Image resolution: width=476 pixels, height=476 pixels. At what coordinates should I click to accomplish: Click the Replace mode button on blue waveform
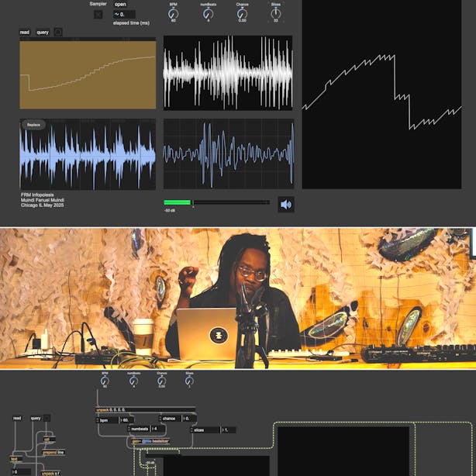click(x=33, y=124)
